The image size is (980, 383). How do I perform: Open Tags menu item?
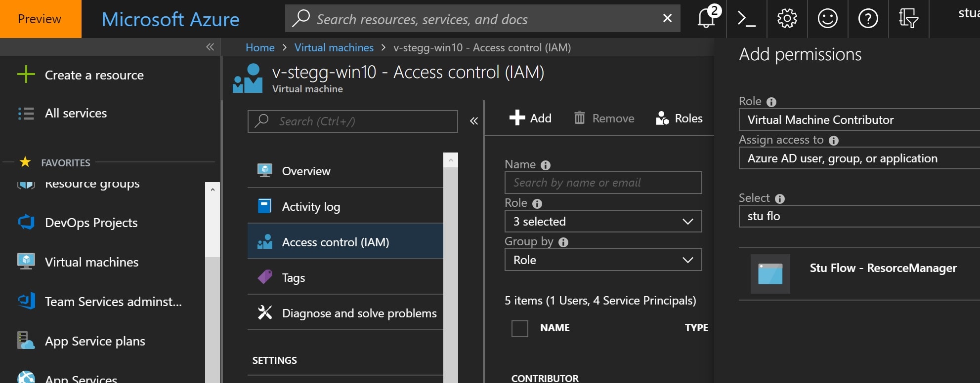coord(345,277)
